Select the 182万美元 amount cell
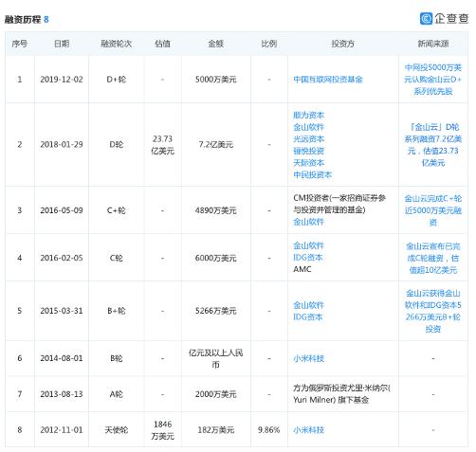This screenshot has height=452, width=476. pyautogui.click(x=216, y=430)
